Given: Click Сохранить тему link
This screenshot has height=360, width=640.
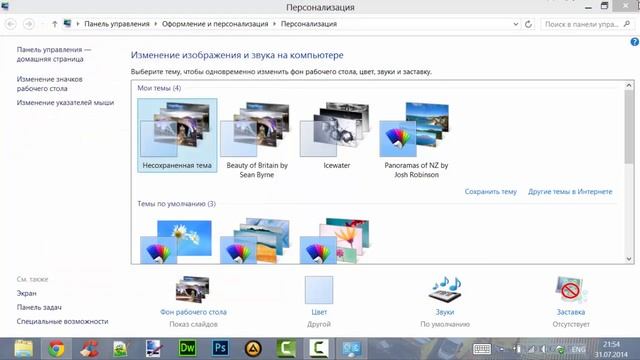Looking at the screenshot, I should [x=491, y=191].
